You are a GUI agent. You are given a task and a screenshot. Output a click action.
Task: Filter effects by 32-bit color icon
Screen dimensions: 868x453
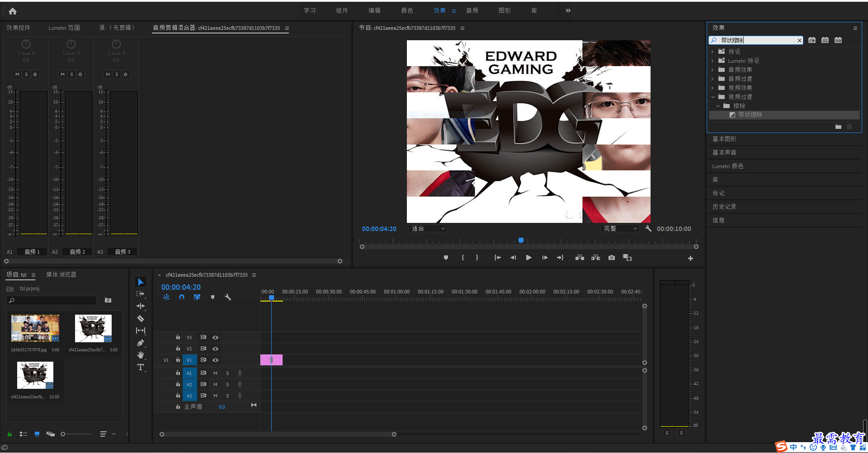(x=825, y=40)
